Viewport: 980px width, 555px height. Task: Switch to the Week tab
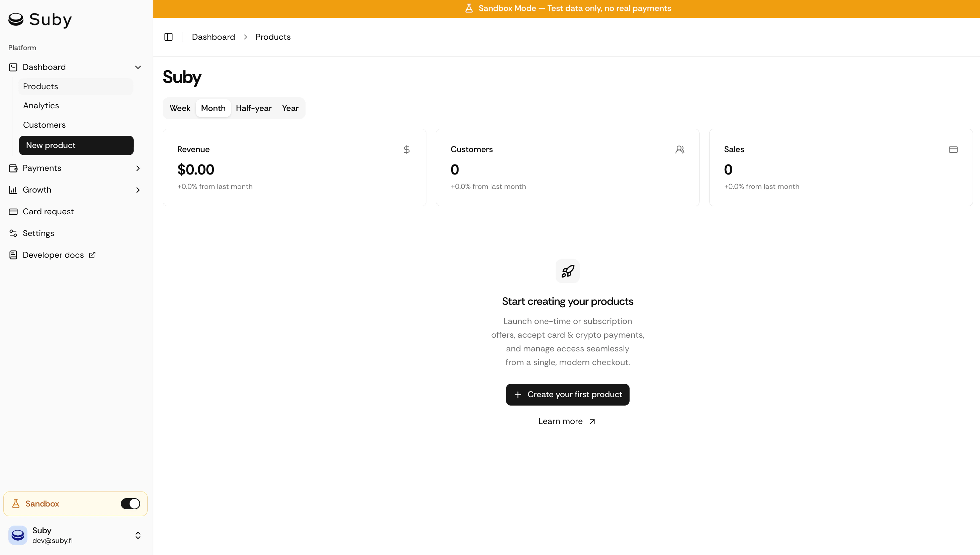tap(180, 108)
